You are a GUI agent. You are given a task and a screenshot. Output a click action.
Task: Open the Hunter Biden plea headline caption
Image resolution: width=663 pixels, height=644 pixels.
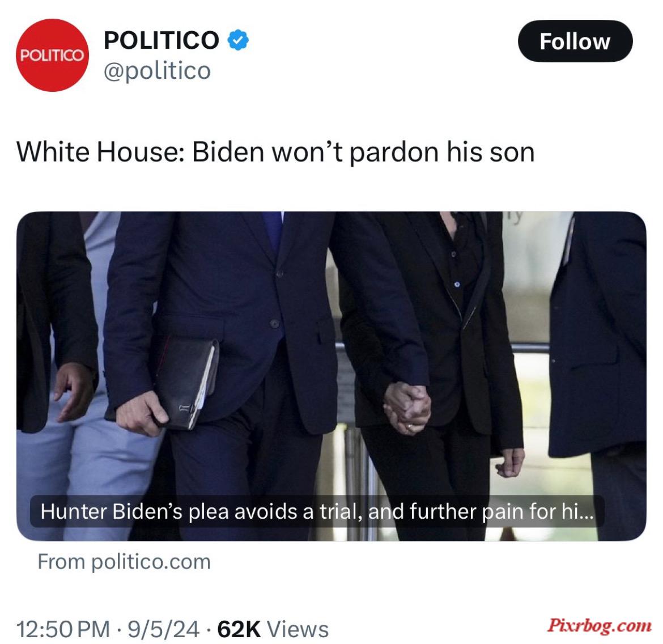[x=317, y=511]
